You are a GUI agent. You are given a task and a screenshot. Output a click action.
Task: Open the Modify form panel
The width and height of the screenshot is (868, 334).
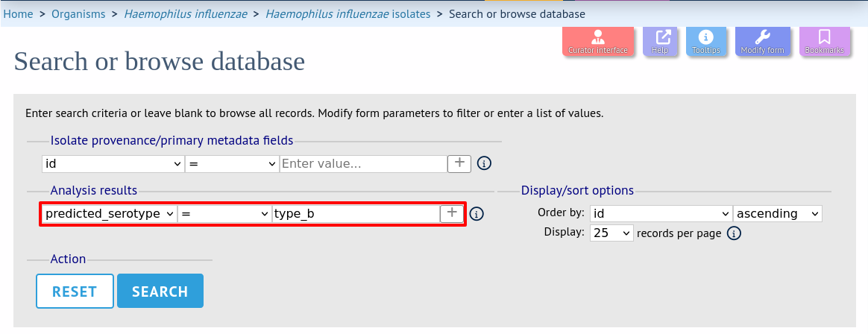click(762, 41)
